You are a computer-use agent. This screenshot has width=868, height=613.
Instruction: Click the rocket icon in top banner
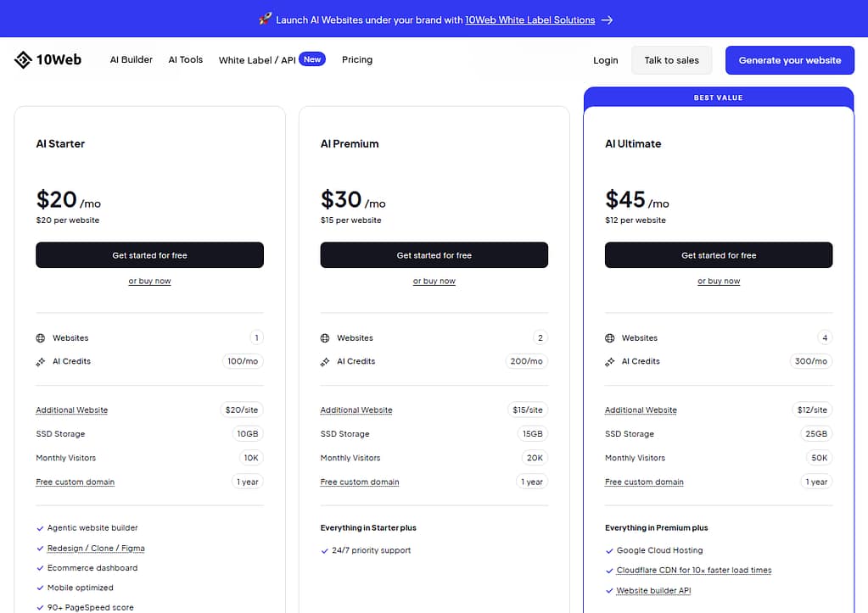pos(266,20)
